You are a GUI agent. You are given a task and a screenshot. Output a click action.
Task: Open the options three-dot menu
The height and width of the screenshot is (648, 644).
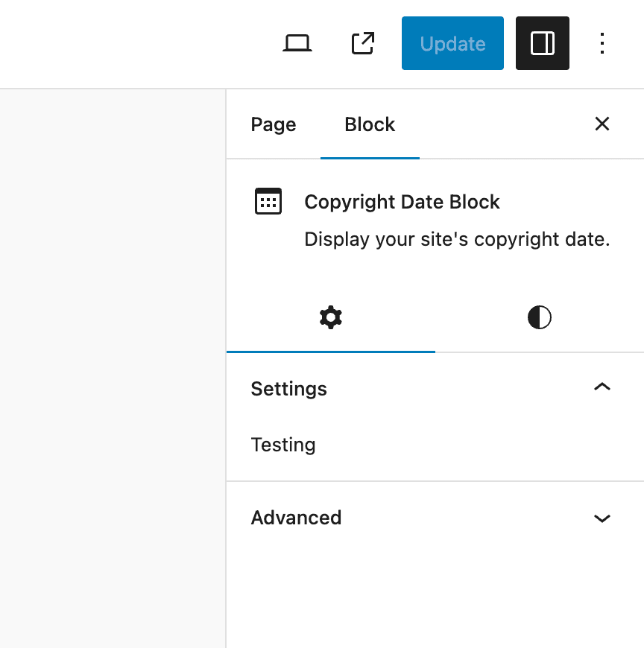coord(602,43)
